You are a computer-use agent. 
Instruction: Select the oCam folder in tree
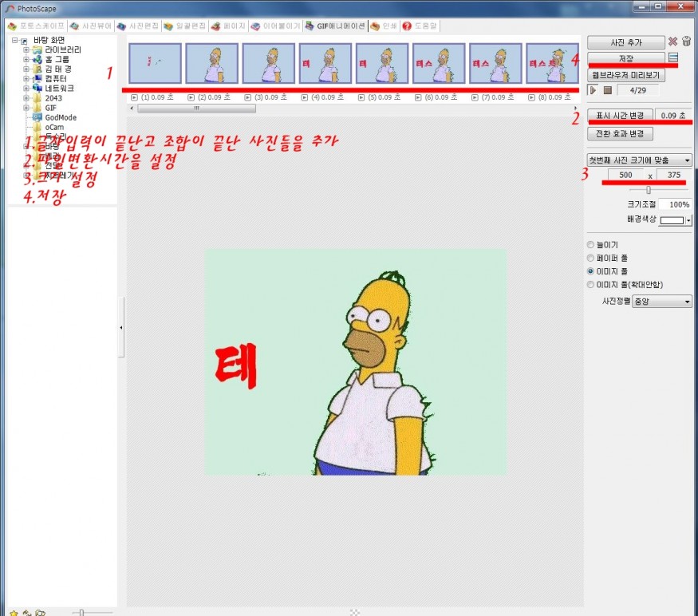pyautogui.click(x=49, y=128)
